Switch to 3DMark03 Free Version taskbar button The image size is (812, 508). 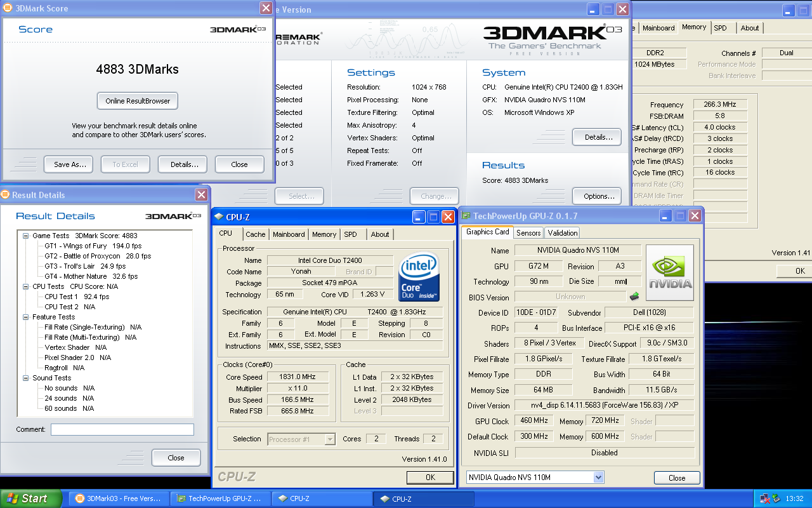coord(119,498)
